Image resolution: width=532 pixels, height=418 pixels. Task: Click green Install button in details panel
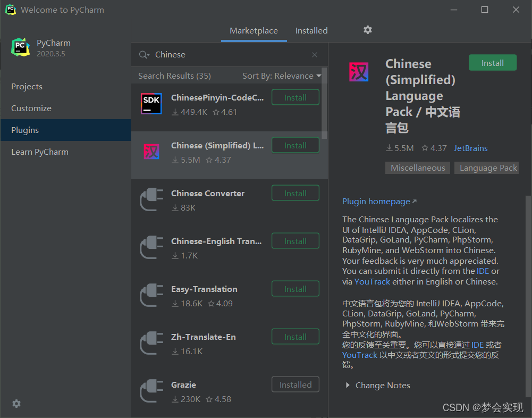coord(493,63)
